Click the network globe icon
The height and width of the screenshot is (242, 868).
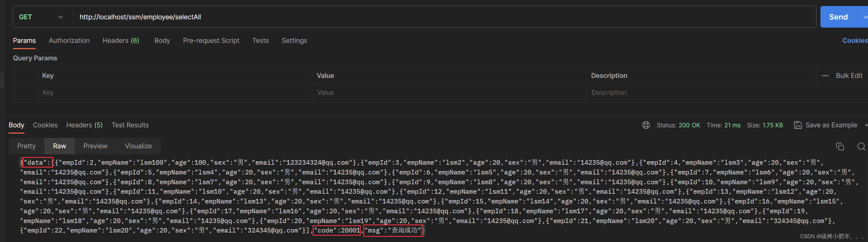[x=646, y=125]
